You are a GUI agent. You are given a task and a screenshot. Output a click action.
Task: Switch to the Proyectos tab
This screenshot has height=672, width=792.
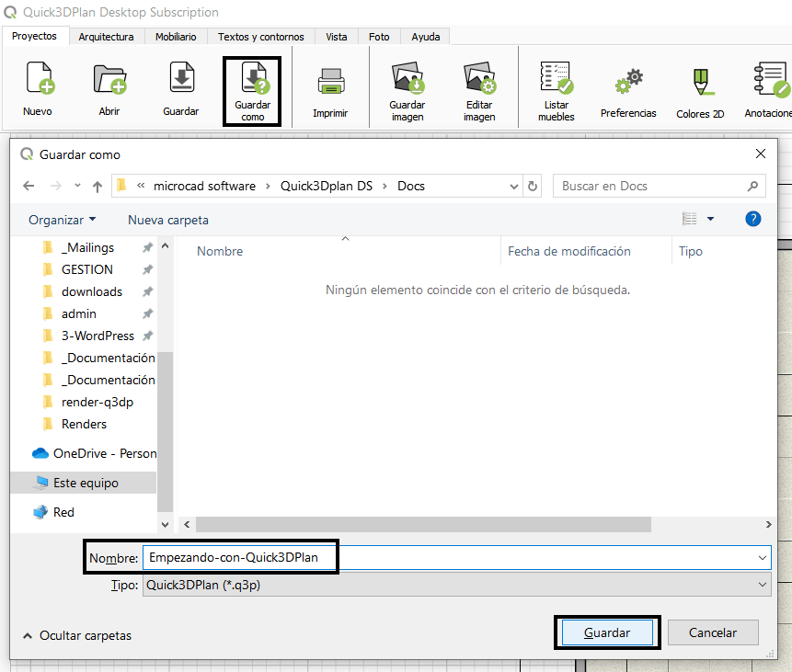point(34,37)
